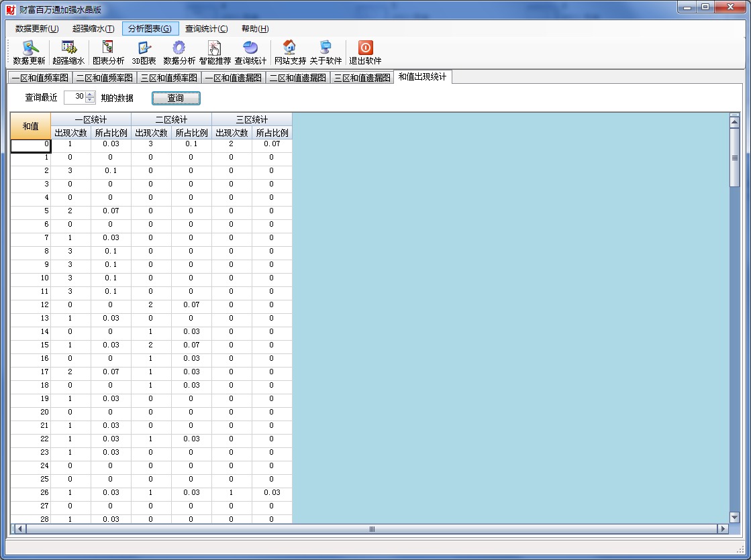Click the 查询 button
751x560 pixels.
point(175,98)
